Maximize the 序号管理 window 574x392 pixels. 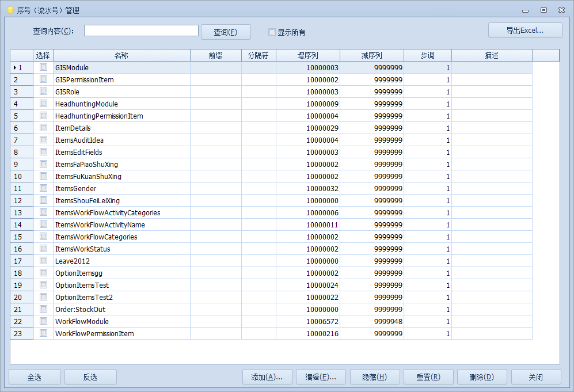click(x=543, y=10)
